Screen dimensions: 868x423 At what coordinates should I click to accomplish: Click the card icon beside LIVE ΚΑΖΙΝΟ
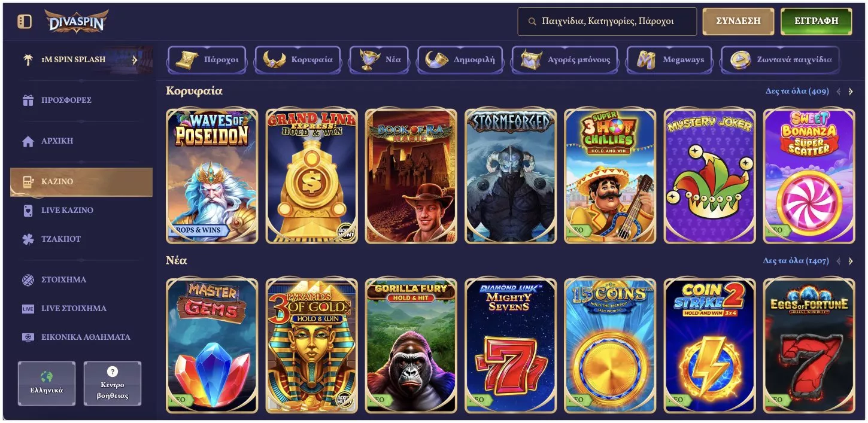tap(28, 210)
